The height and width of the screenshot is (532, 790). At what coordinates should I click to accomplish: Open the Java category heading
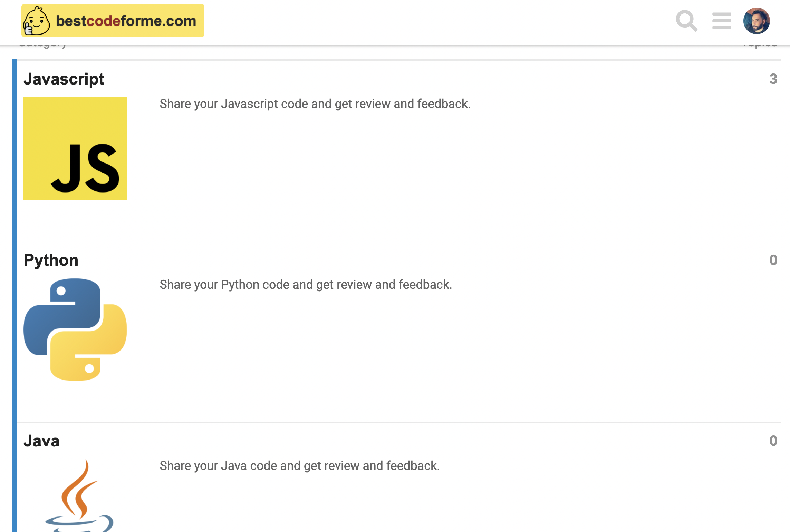(x=41, y=441)
